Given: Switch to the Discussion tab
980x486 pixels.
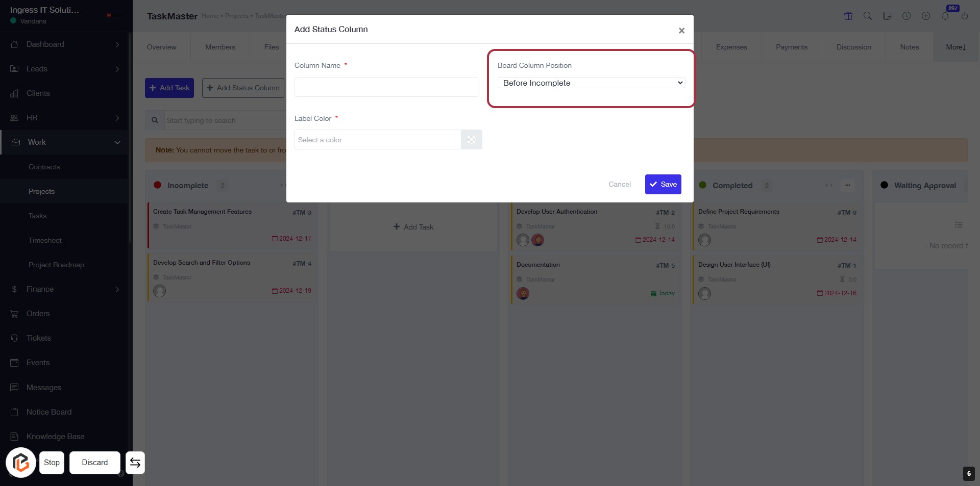Looking at the screenshot, I should coord(853,47).
